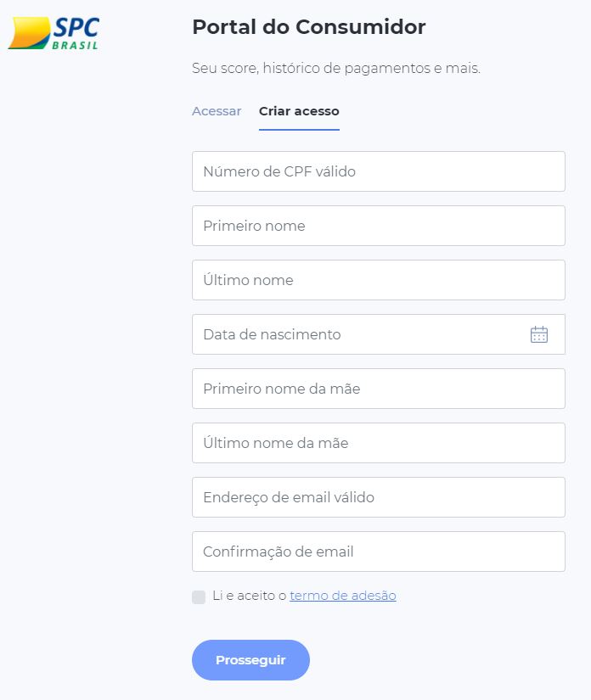Screen dimensions: 591x700
Task: Open the termo de adesão link
Action: [x=343, y=596]
